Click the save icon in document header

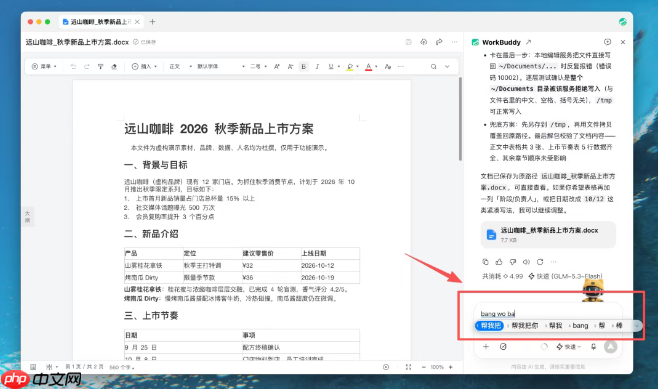408,42
